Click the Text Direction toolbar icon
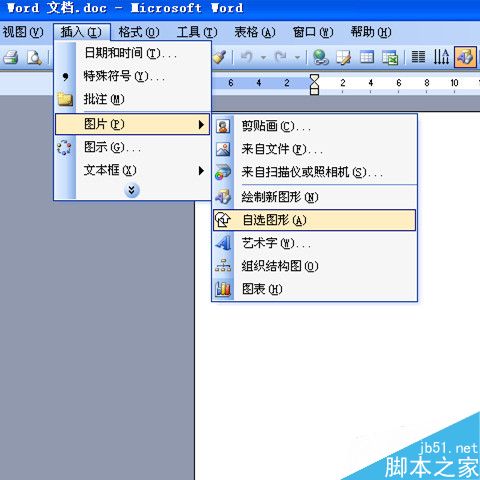Image resolution: width=480 pixels, height=480 pixels. pos(441,57)
